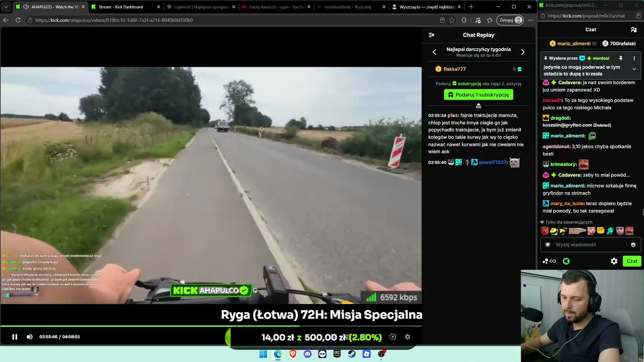Show previous leaderboard with left chevron
Viewport: 644px width, 362px height.
tap(435, 52)
